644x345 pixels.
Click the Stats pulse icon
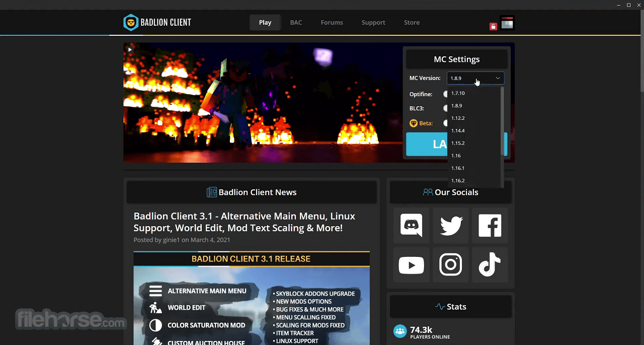440,307
